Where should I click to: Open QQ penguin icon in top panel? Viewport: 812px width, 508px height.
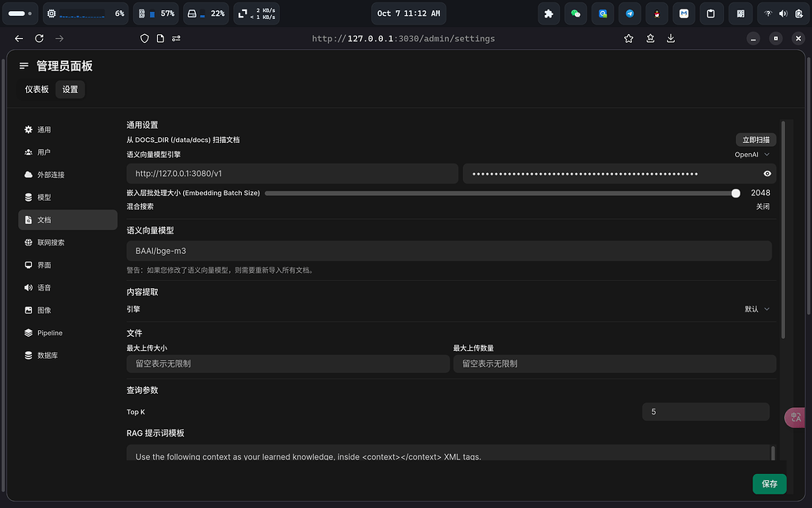point(657,13)
